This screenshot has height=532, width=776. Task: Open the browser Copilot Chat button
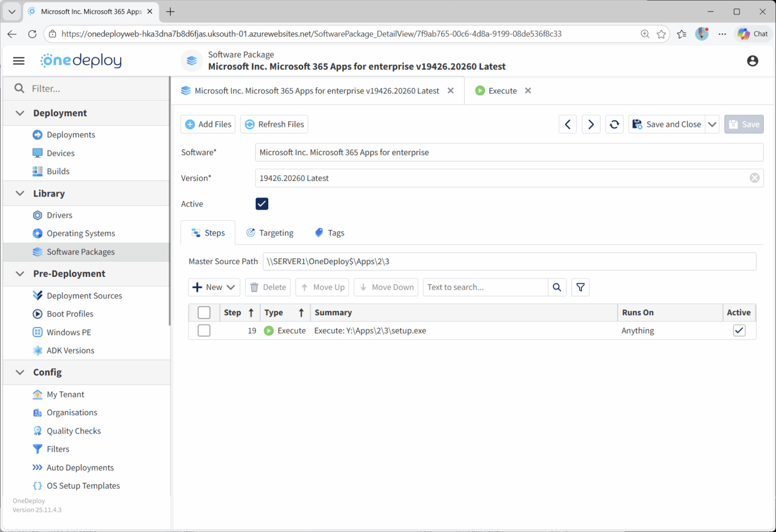[x=753, y=34]
